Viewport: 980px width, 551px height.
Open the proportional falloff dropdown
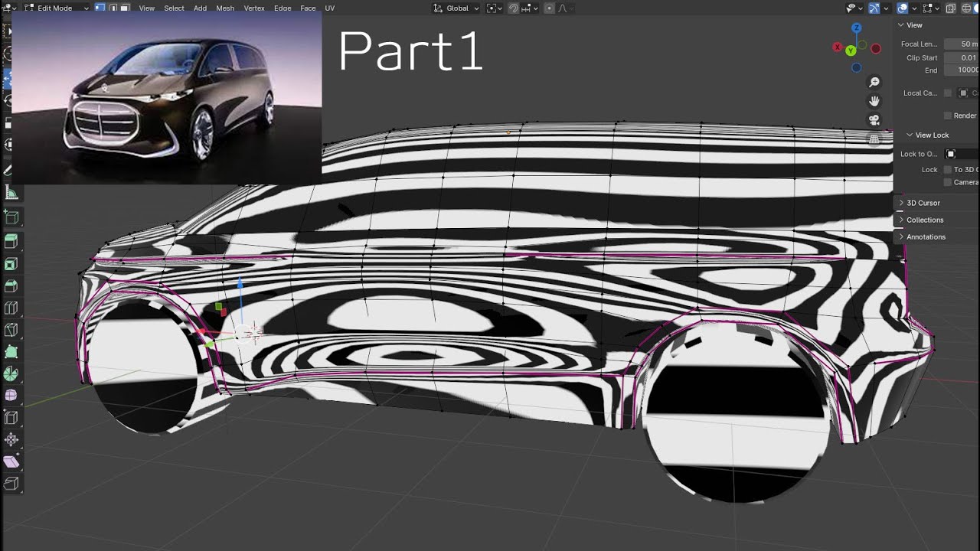coord(565,8)
